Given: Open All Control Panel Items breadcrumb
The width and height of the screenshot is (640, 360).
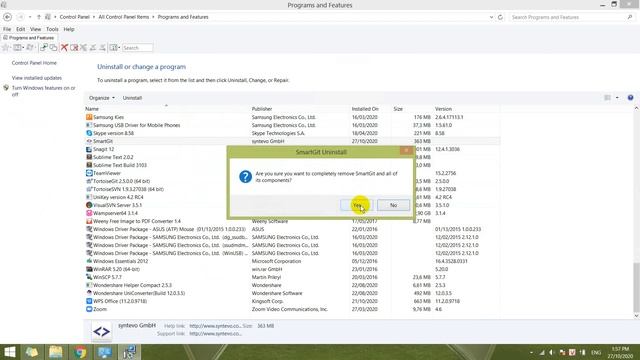Looking at the screenshot, I should click(124, 17).
